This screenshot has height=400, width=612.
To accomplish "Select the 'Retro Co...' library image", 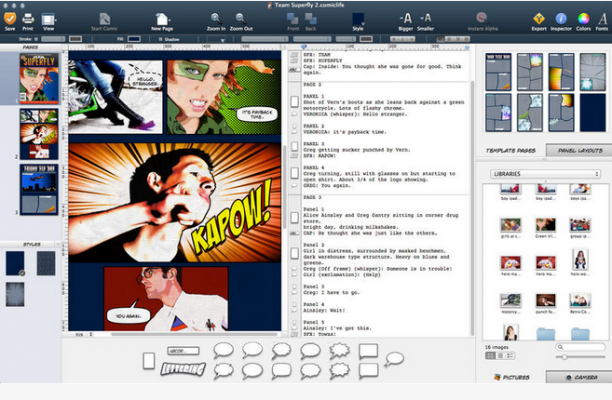I will (x=580, y=303).
